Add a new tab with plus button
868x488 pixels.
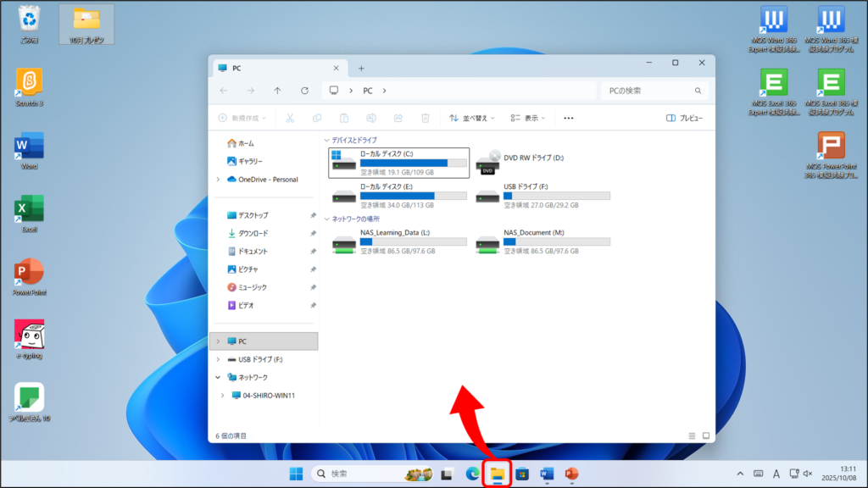click(x=361, y=68)
